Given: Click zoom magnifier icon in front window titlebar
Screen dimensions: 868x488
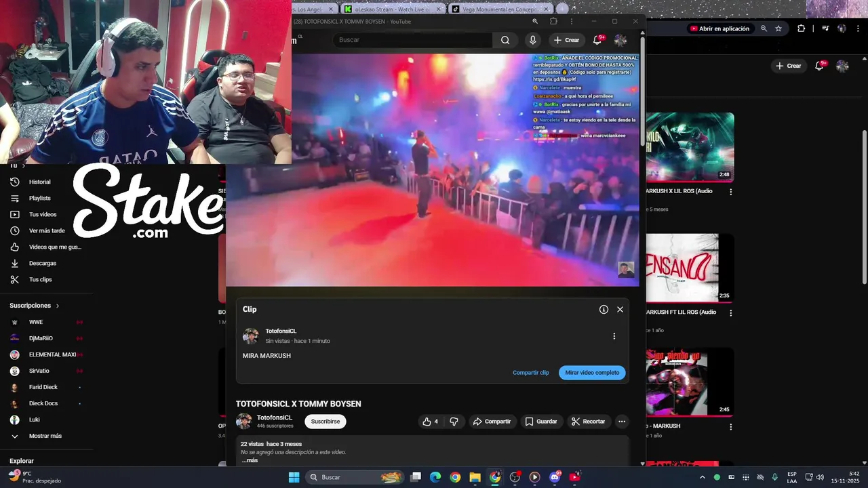Looking at the screenshot, I should pos(535,22).
